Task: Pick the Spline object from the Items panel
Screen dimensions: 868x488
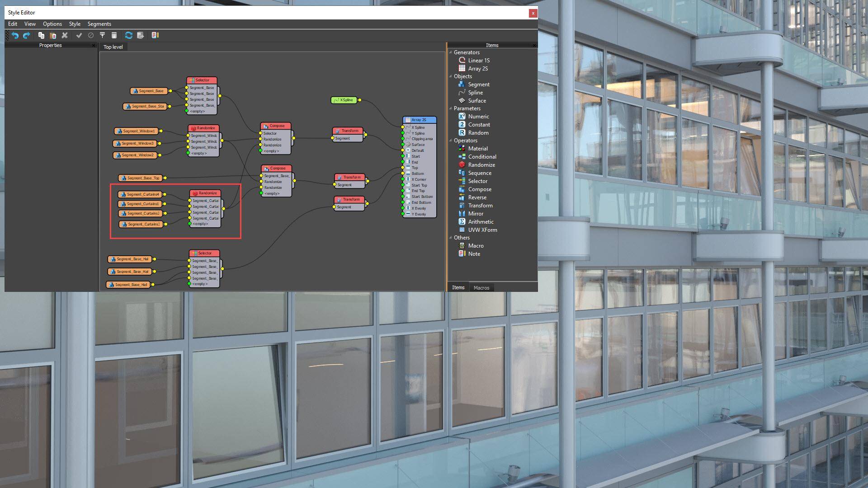Action: 475,92
